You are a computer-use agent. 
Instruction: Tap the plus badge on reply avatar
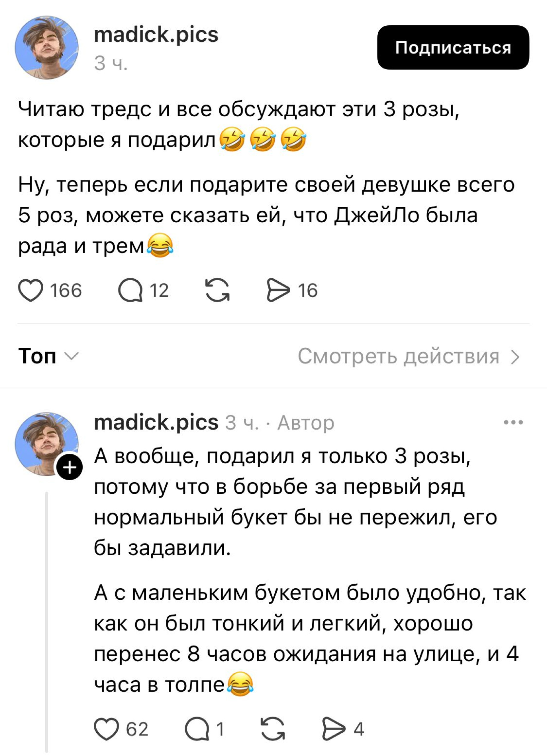pos(70,467)
